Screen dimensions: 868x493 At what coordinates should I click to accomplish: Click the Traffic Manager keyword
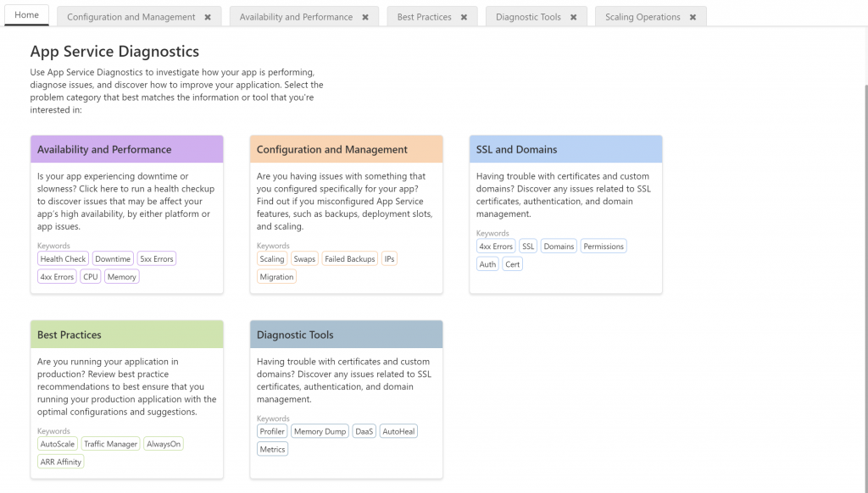110,444
